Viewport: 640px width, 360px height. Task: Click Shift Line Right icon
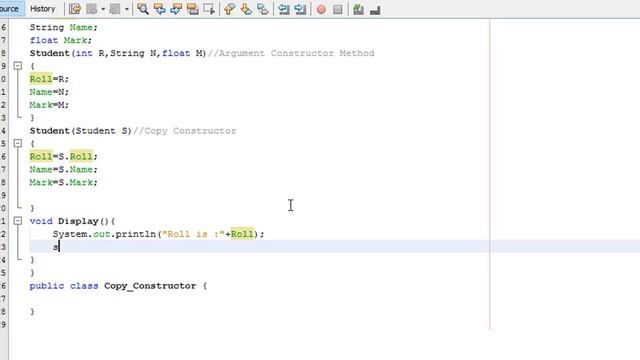tap(300, 9)
